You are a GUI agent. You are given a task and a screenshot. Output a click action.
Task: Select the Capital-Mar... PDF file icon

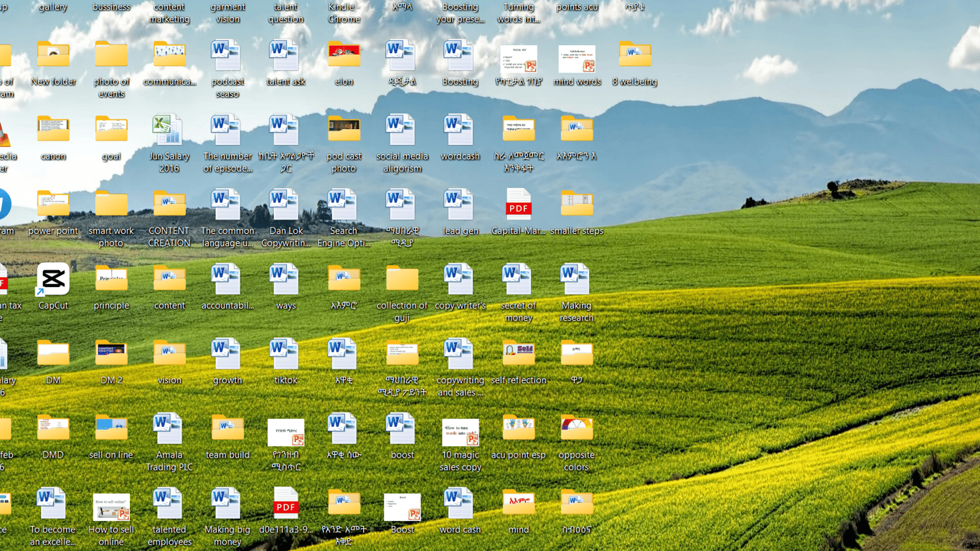(x=519, y=204)
